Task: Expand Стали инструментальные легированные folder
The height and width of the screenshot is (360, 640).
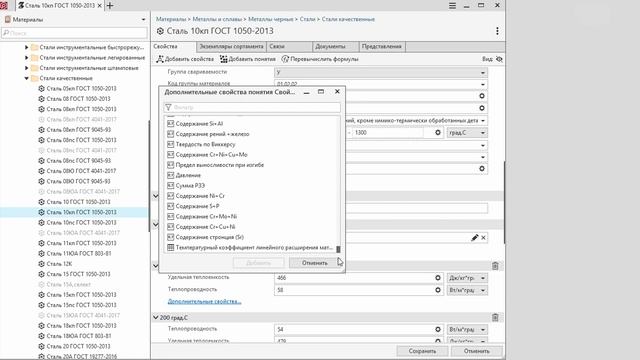Action: 27,58
